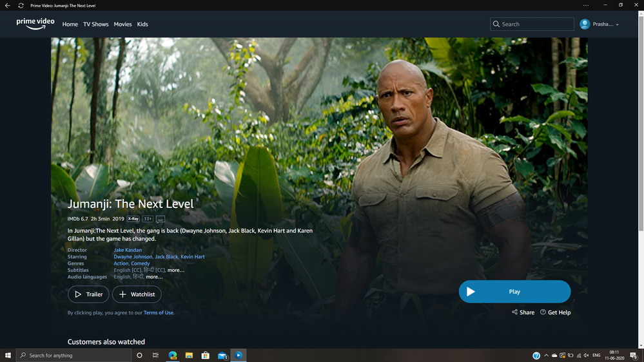Open Jack Black link
Image resolution: width=644 pixels, height=362 pixels.
[166, 256]
